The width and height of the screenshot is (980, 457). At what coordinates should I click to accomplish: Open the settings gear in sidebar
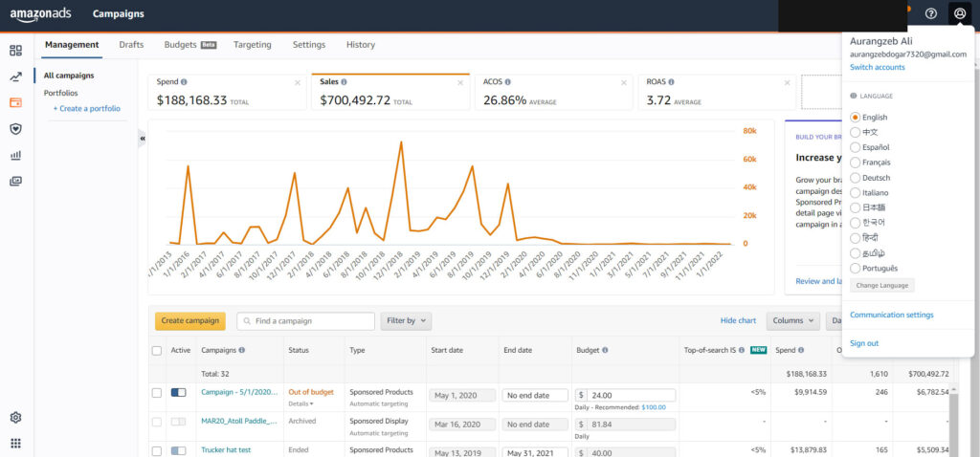tap(15, 418)
